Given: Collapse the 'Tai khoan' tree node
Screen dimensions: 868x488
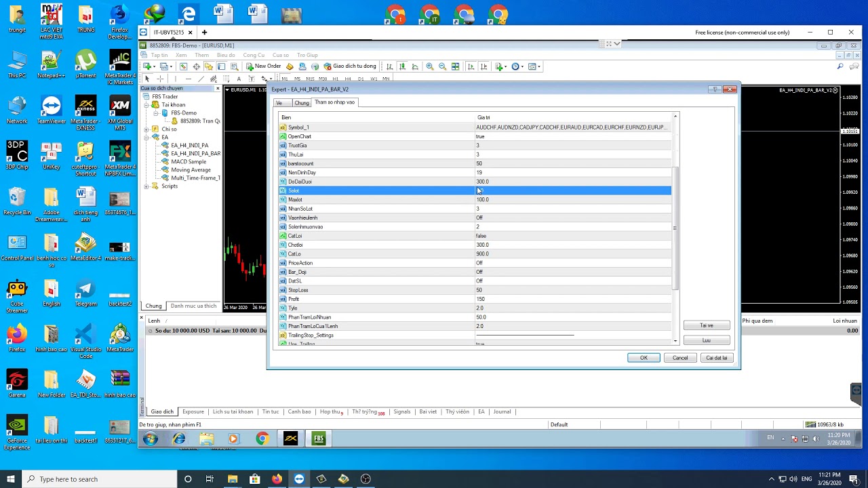Looking at the screenshot, I should (x=146, y=105).
